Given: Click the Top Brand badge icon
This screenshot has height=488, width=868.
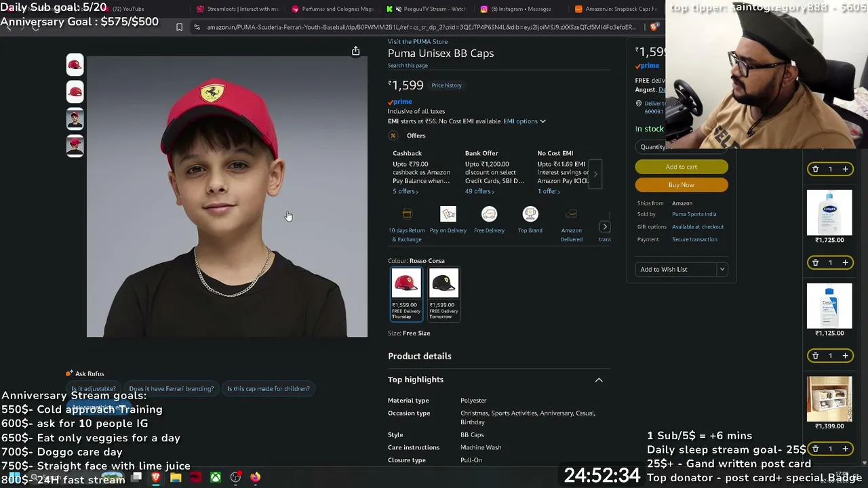Looking at the screenshot, I should [x=530, y=214].
